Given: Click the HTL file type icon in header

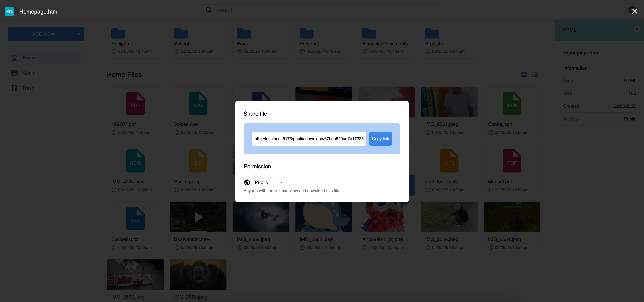Looking at the screenshot, I should (10, 11).
